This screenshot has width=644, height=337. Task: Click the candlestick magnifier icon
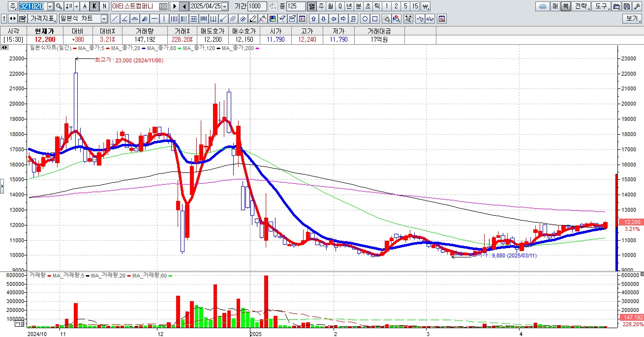[397, 19]
